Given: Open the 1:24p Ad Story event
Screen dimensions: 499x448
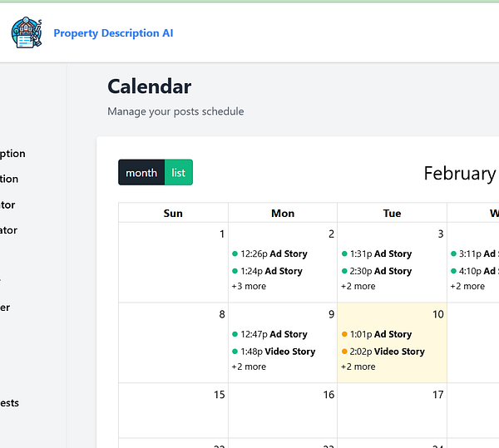Looking at the screenshot, I should [272, 271].
